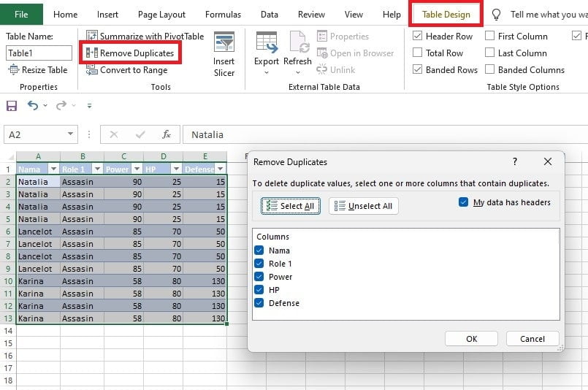The width and height of the screenshot is (588, 390).
Task: Toggle the Header Row checkbox
Action: 417,36
